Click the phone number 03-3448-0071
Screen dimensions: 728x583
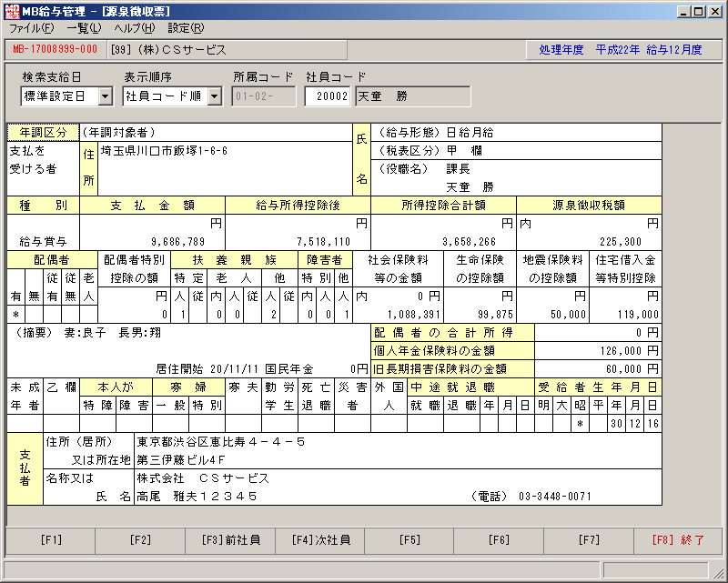pyautogui.click(x=555, y=497)
